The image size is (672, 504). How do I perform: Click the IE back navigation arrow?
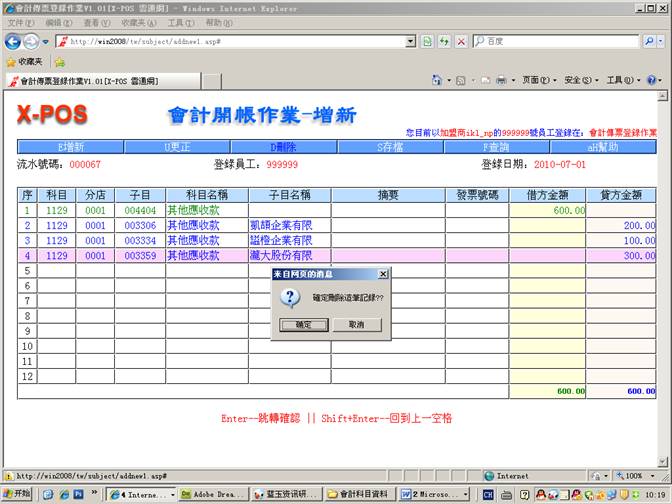click(13, 41)
